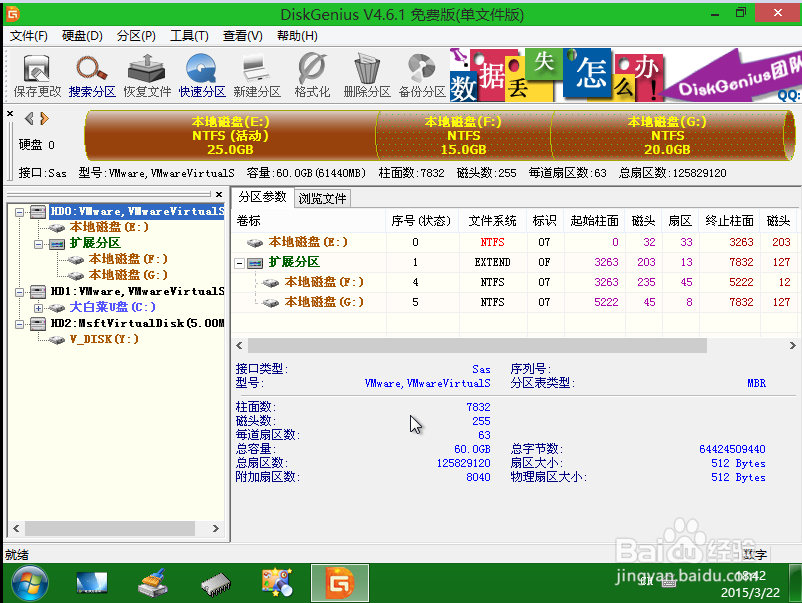This screenshot has width=802, height=603.
Task: Collapse the HD2 MsftVirtualDisk tree node
Action: point(19,324)
